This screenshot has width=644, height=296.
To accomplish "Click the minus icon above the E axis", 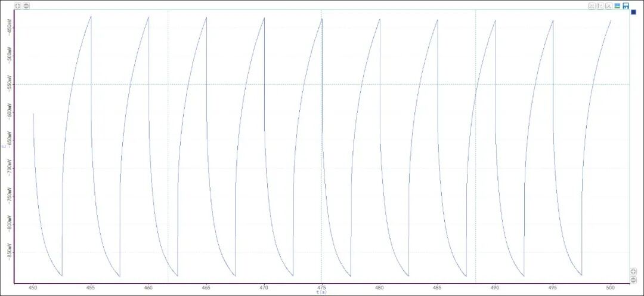I will 26,6.
